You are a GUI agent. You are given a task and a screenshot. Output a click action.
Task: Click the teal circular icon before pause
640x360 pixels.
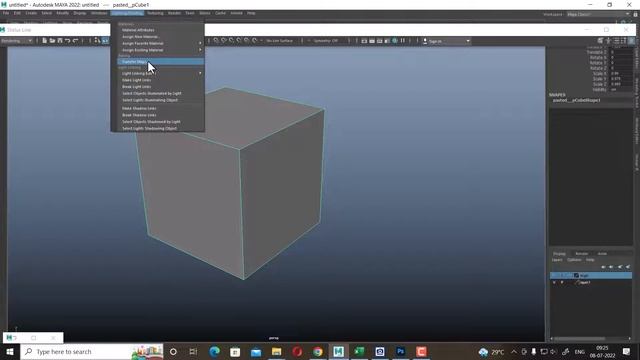[x=395, y=41]
